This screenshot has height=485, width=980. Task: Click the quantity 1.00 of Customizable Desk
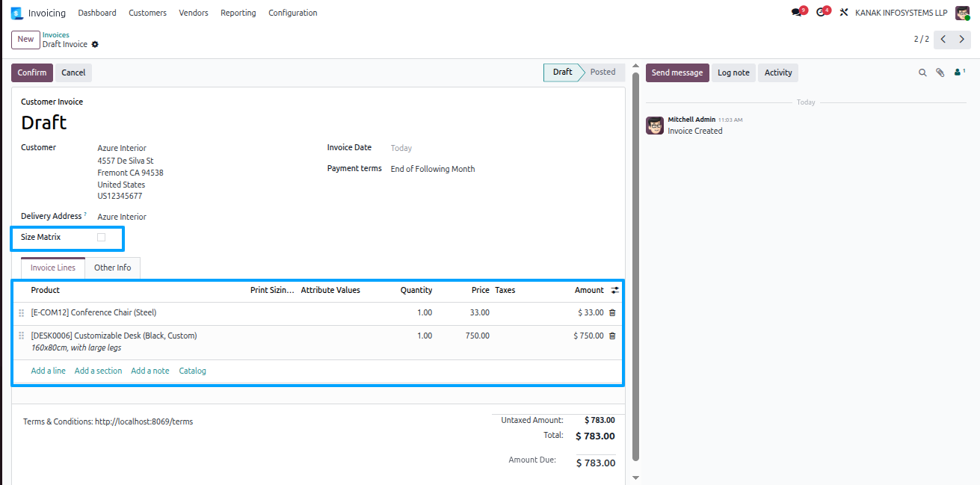click(x=425, y=336)
